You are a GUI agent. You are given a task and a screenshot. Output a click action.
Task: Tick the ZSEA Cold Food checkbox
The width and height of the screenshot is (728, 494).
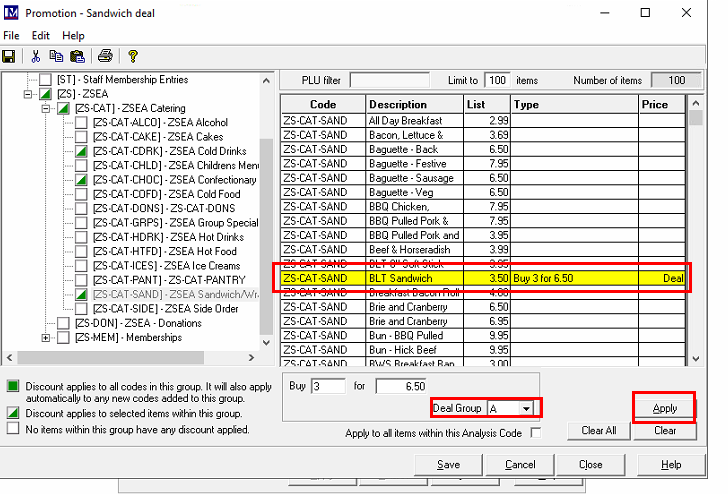pos(81,194)
